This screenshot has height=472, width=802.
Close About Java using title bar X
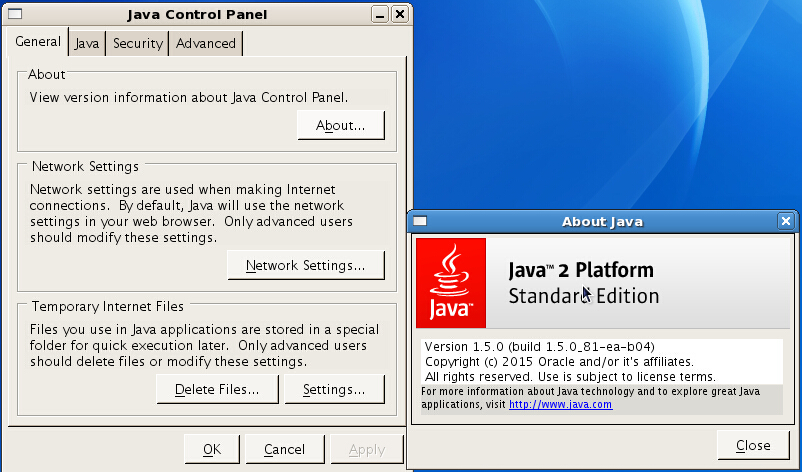(785, 222)
